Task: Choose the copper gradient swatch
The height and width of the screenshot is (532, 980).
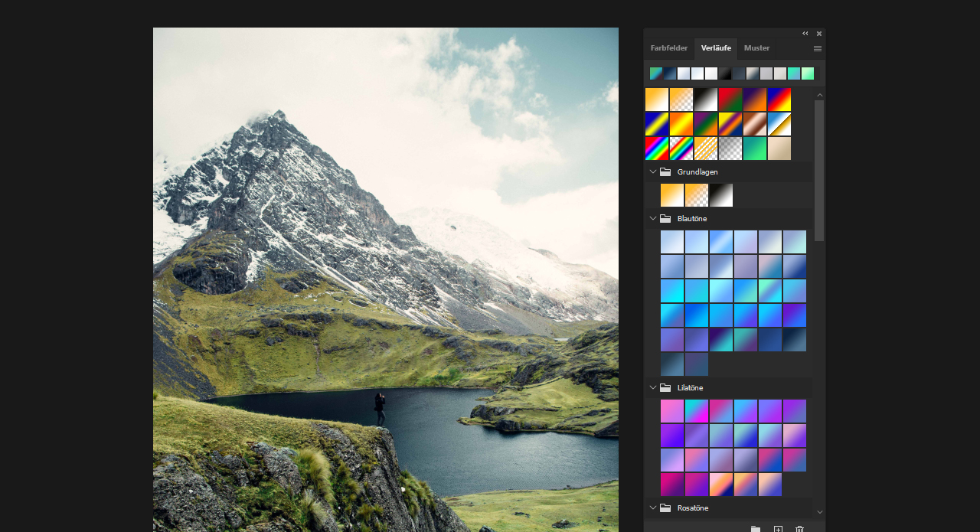Action: point(755,124)
